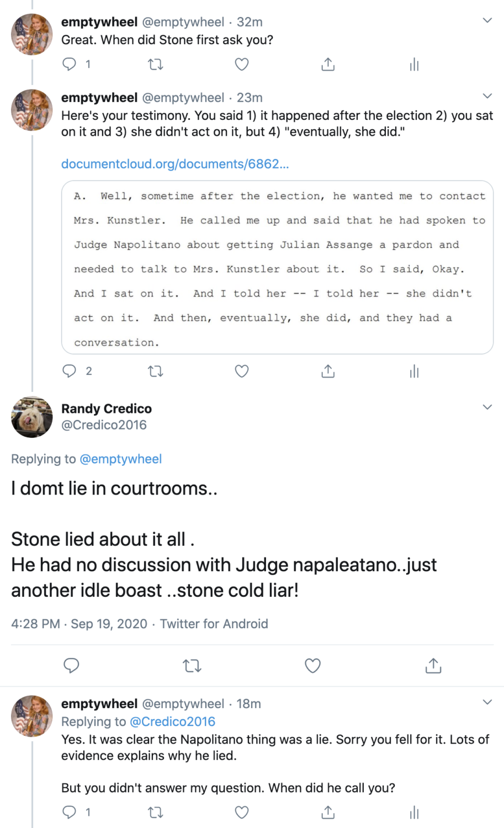
Task: Retweet Randy Credico's 'Stone lied' tweet
Action: (x=192, y=666)
